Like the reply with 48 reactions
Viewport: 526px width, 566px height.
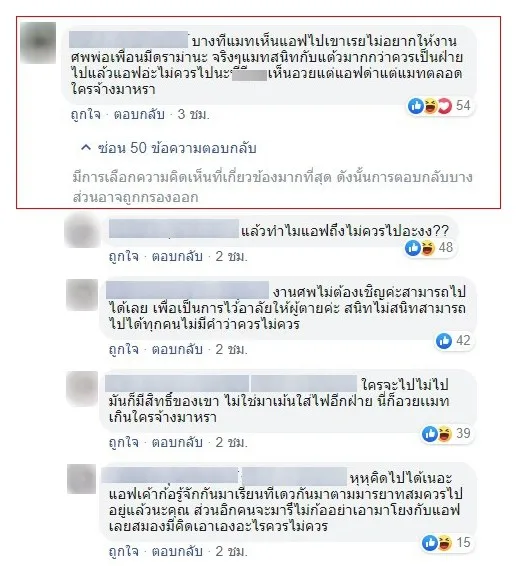[x=123, y=257]
